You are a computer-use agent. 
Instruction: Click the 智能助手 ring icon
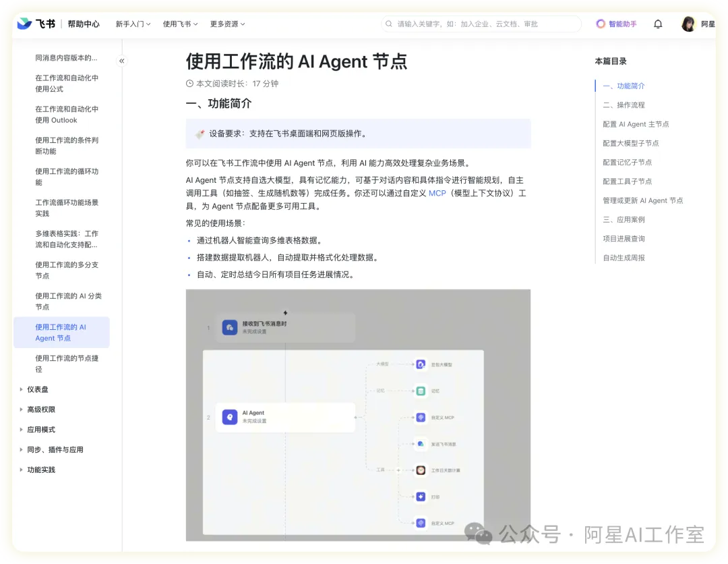pos(601,24)
